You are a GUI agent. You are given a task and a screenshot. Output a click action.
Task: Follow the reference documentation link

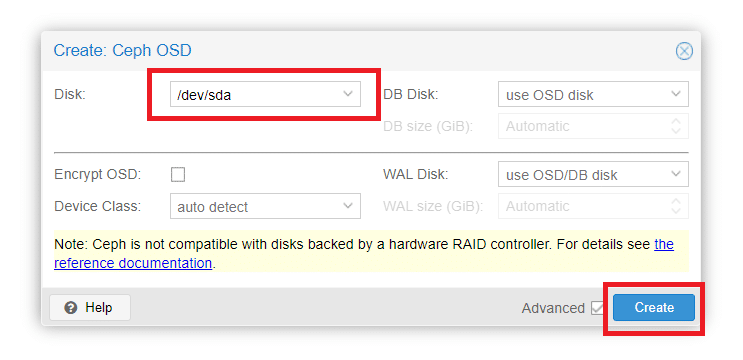(133, 263)
